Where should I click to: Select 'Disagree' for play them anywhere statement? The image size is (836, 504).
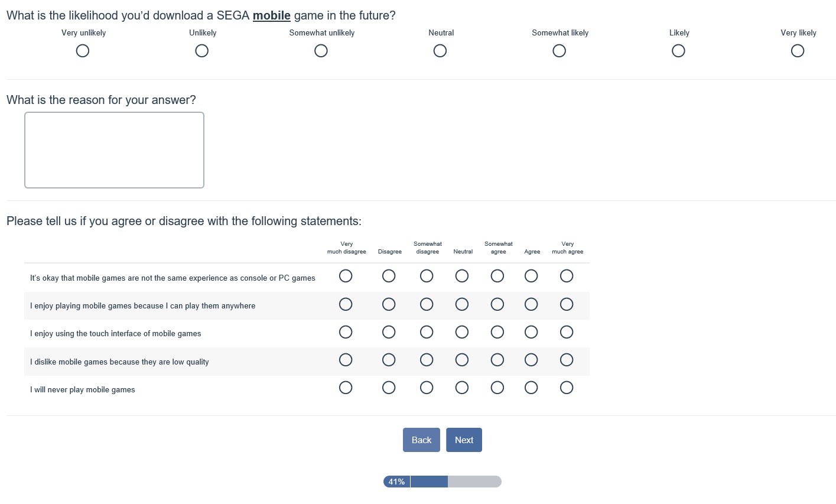tap(389, 304)
